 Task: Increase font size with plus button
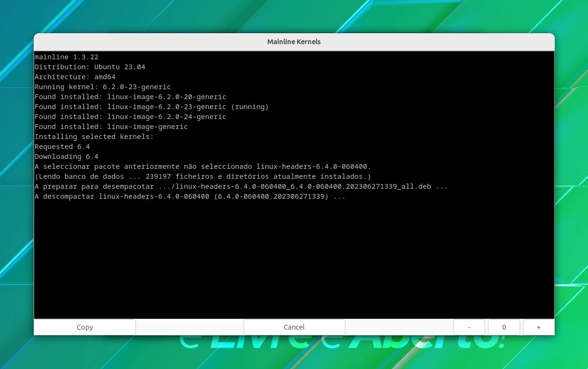[x=539, y=327]
